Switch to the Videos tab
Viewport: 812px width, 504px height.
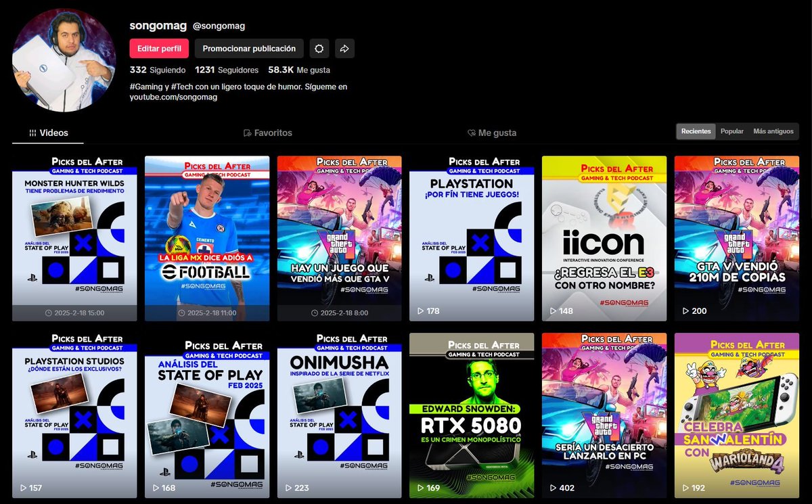pyautogui.click(x=48, y=133)
